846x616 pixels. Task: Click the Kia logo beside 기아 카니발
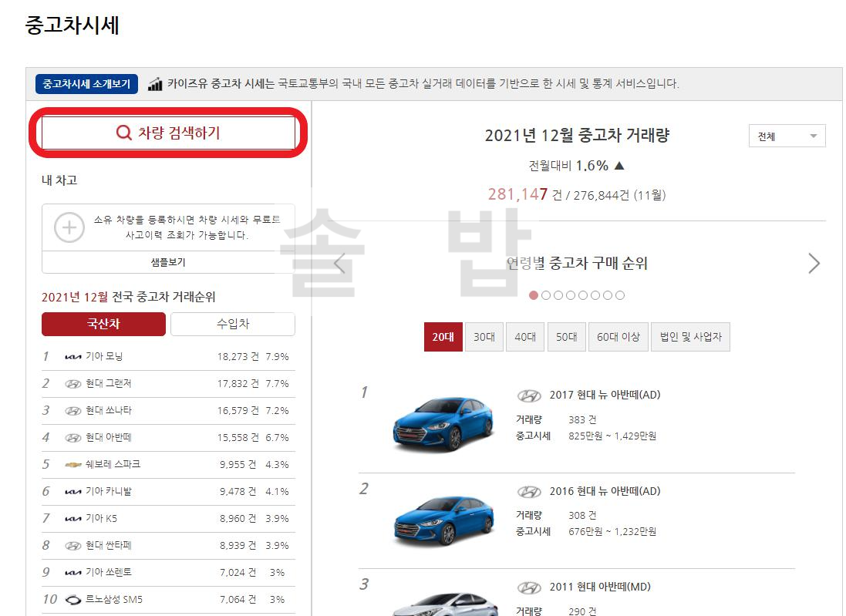pos(72,492)
